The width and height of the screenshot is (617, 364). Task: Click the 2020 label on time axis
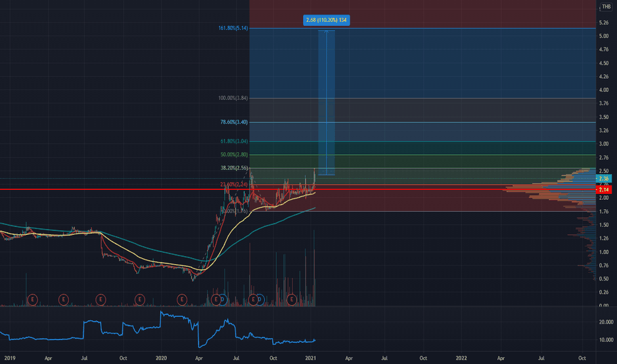[161, 358]
